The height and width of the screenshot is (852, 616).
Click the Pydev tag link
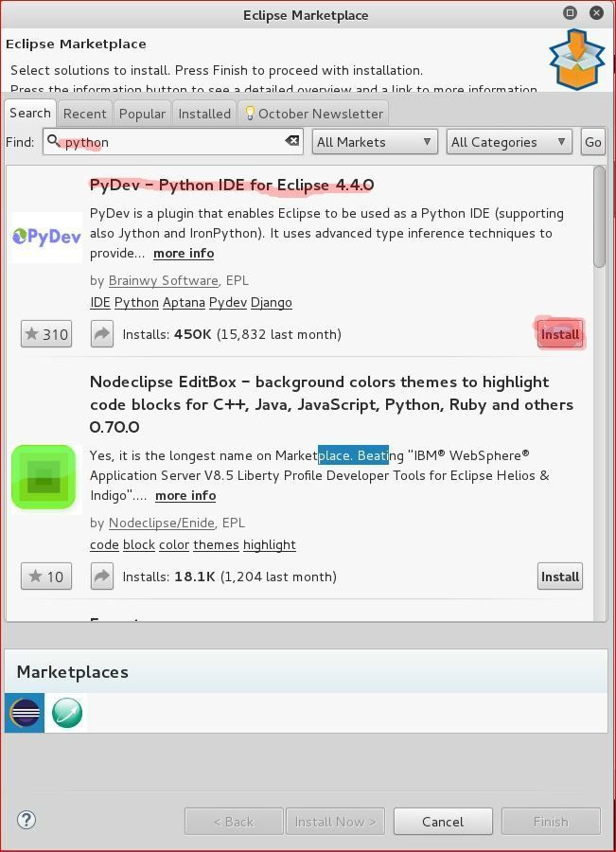tap(228, 302)
